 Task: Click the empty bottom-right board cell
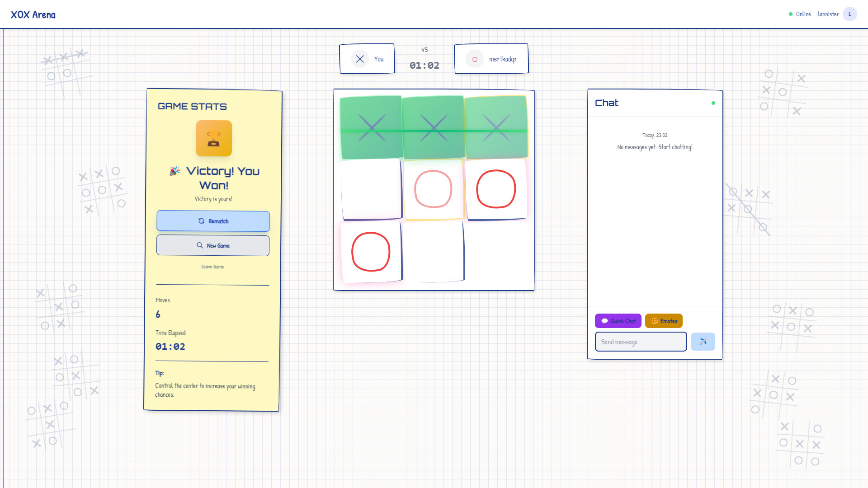[x=497, y=252]
